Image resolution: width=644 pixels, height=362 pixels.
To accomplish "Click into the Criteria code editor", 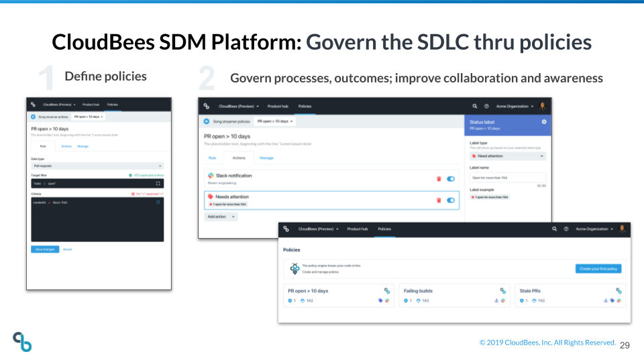I will click(x=97, y=219).
